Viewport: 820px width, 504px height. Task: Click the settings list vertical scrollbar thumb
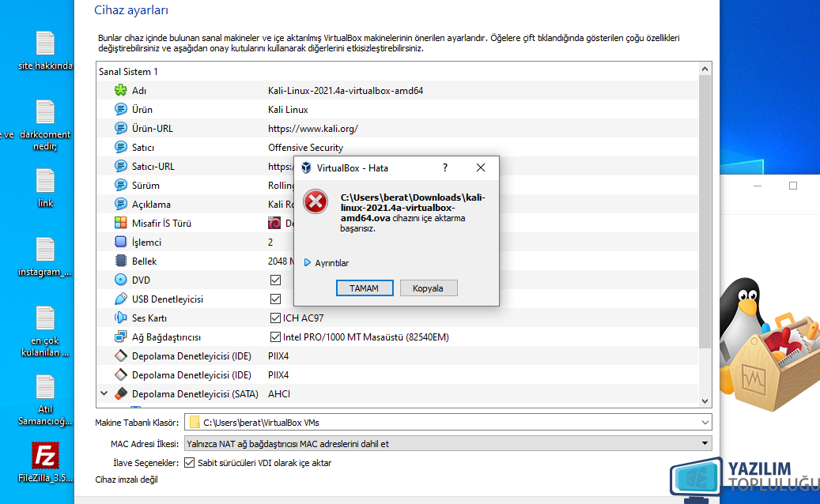pos(705,212)
